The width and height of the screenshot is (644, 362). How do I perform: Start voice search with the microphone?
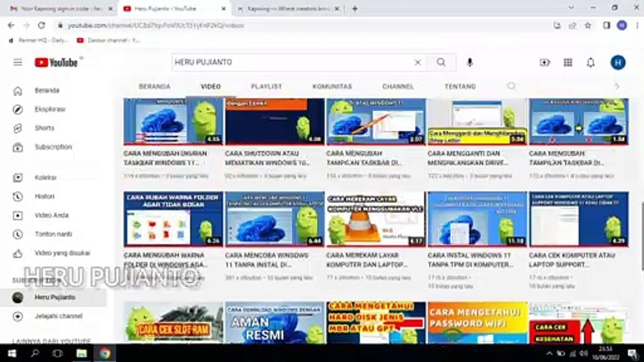[469, 62]
